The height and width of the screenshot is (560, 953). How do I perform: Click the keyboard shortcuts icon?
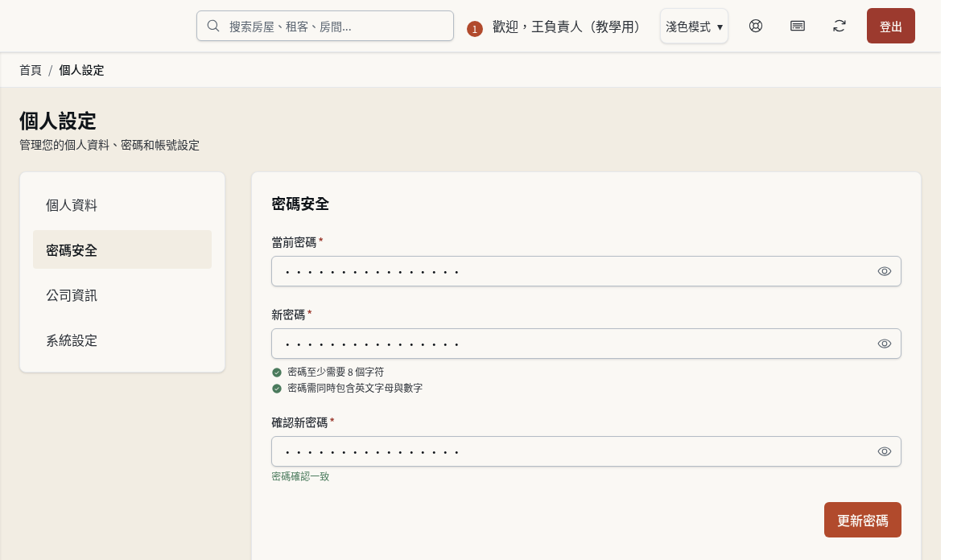tap(798, 26)
